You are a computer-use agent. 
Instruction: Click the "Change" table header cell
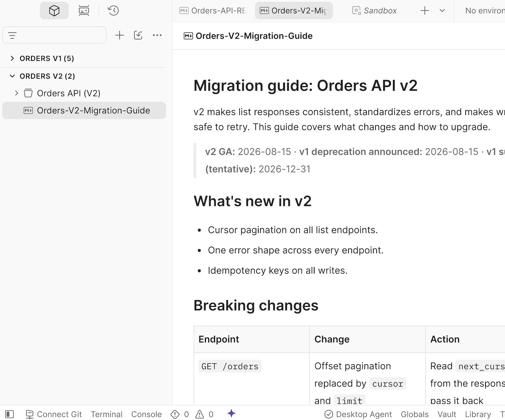368,339
